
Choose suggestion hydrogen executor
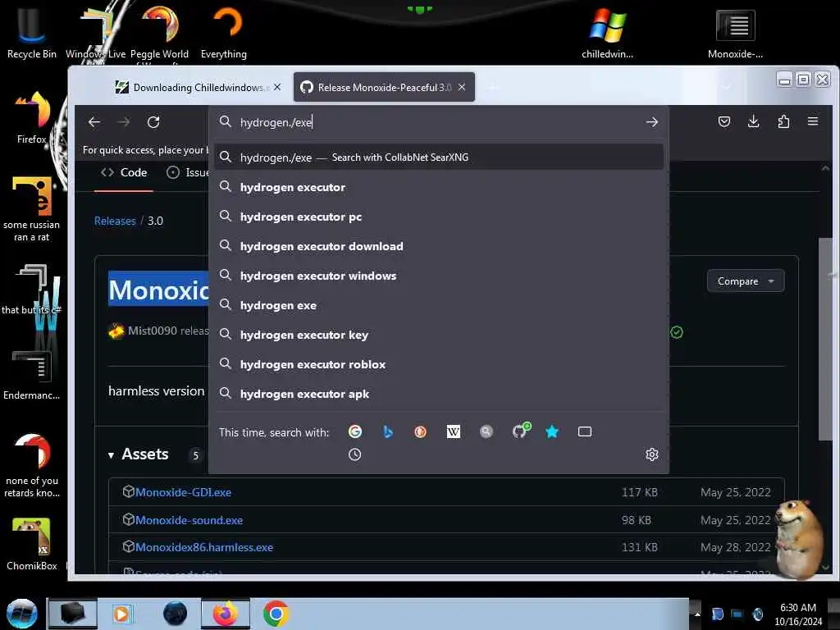pos(438,187)
